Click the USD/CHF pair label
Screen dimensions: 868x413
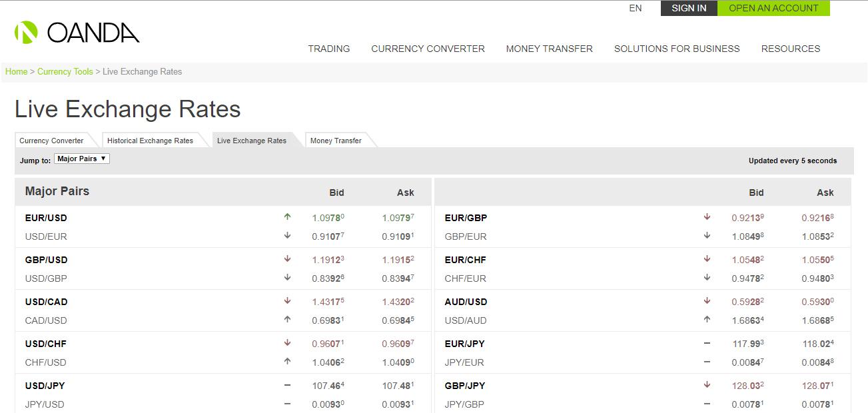(x=46, y=344)
